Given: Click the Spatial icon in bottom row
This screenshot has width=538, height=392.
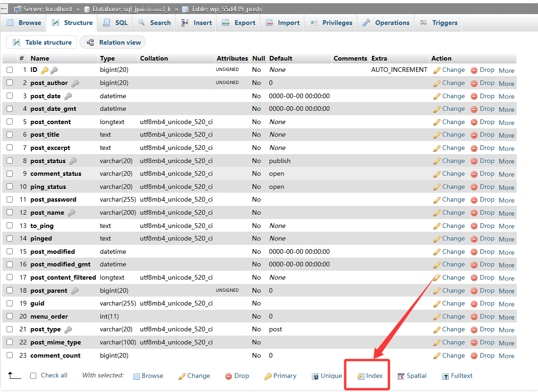Looking at the screenshot, I should [401, 376].
